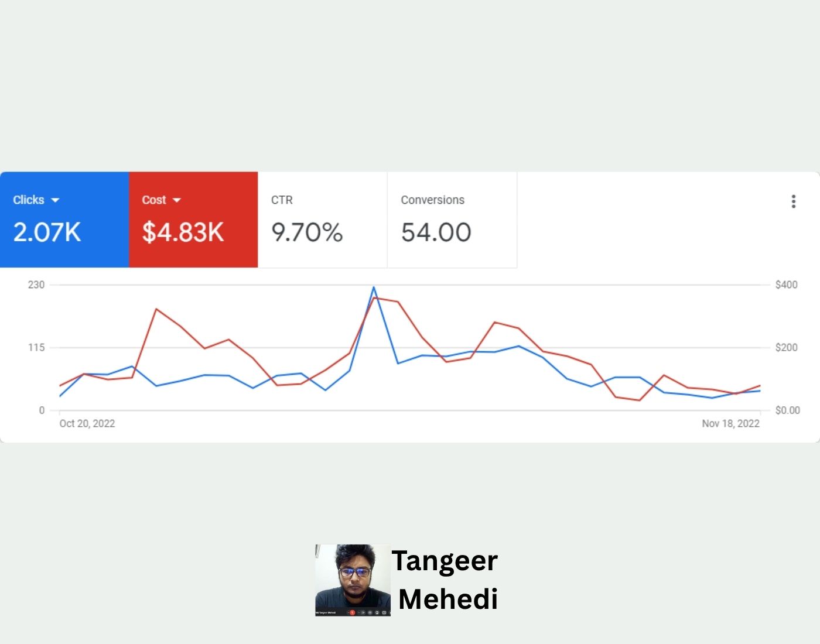Click the $4.83K cost value
820x644 pixels.
pos(183,232)
